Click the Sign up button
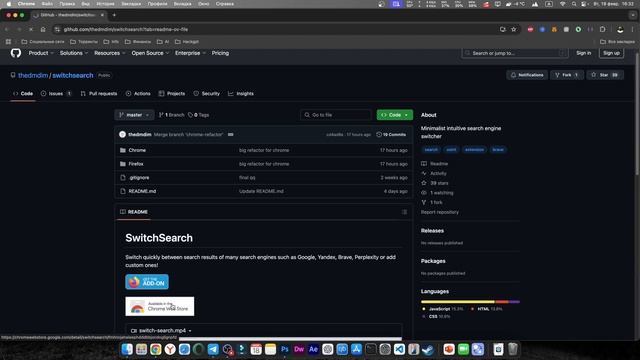640x360 pixels. tap(611, 53)
